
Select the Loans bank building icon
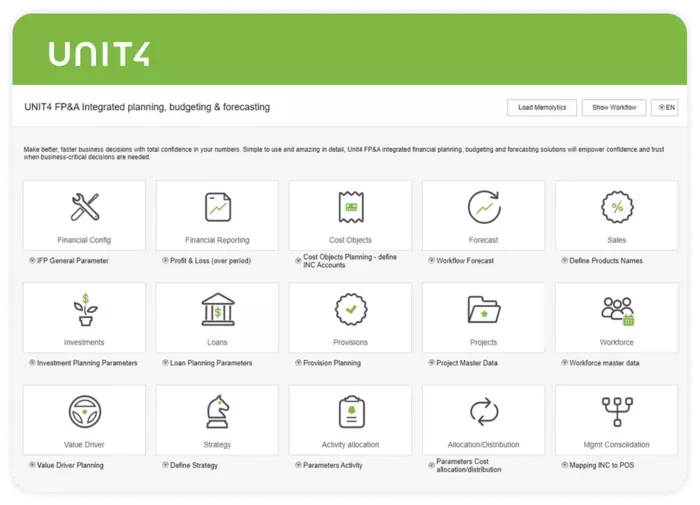pyautogui.click(x=218, y=309)
